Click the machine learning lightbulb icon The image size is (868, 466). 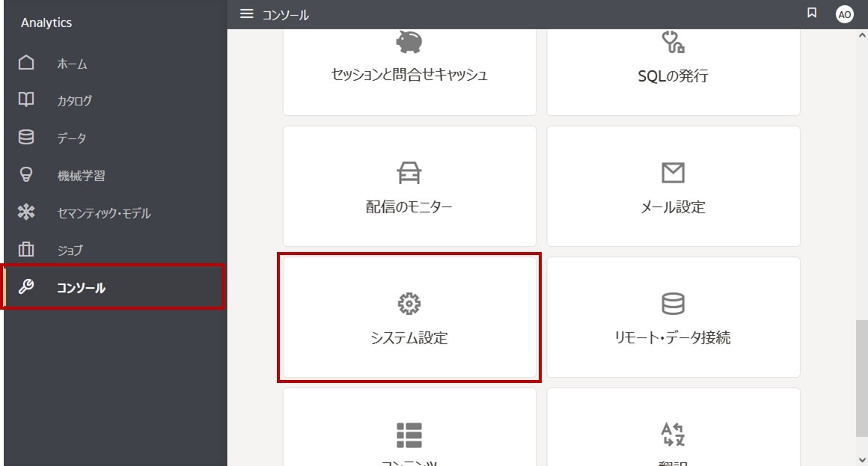pyautogui.click(x=26, y=174)
